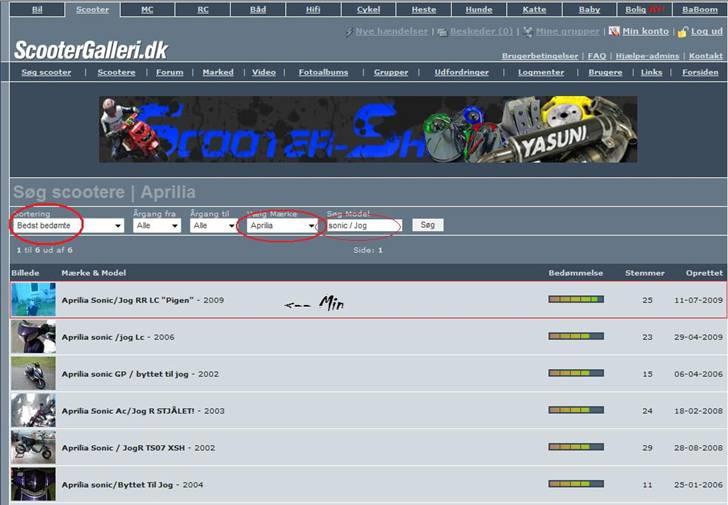Open thumbnail of Aprilia Sonic/Jog RR LC "Pigen"
The height and width of the screenshot is (505, 728).
[33, 299]
